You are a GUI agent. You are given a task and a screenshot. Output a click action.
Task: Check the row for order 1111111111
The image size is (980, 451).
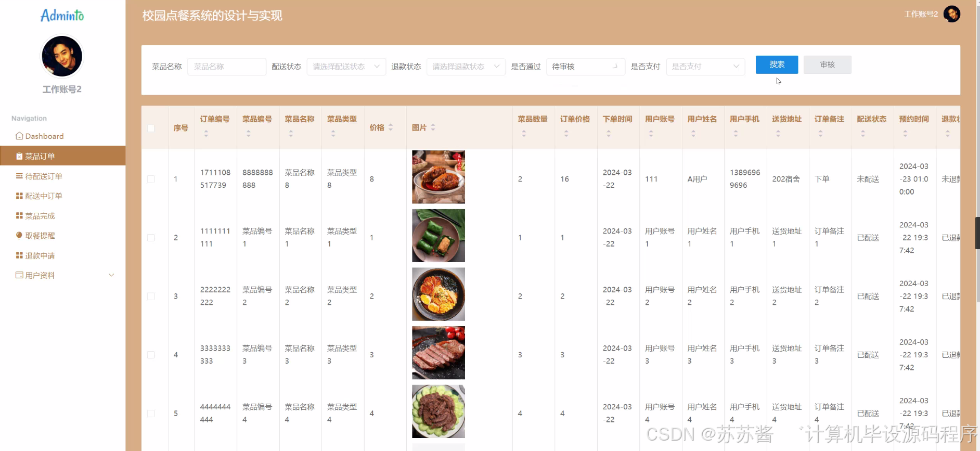(x=151, y=238)
